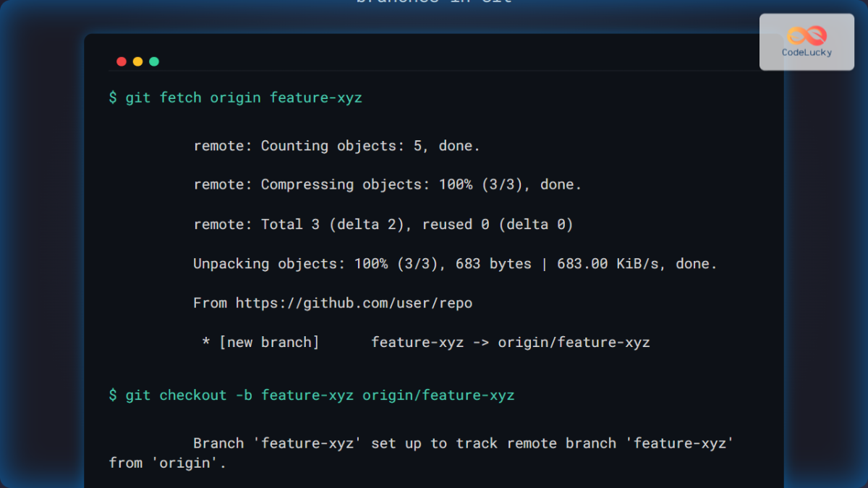
Task: Click the 'branches in Git' title text
Action: [433, 1]
